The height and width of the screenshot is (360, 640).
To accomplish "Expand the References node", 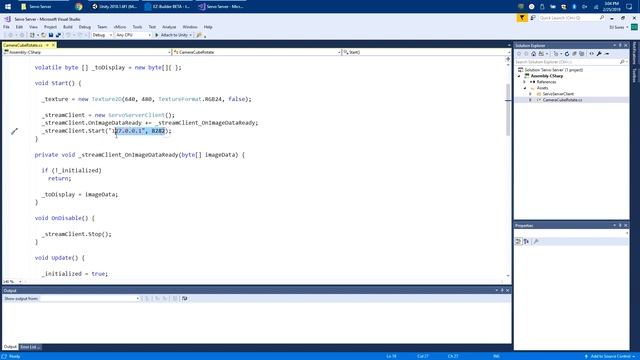I will coord(525,82).
